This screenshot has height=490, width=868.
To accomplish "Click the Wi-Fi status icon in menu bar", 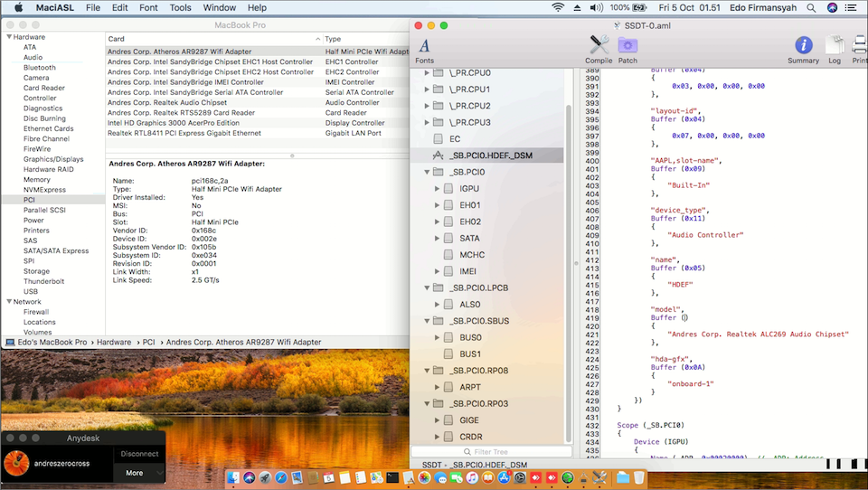I will click(558, 7).
